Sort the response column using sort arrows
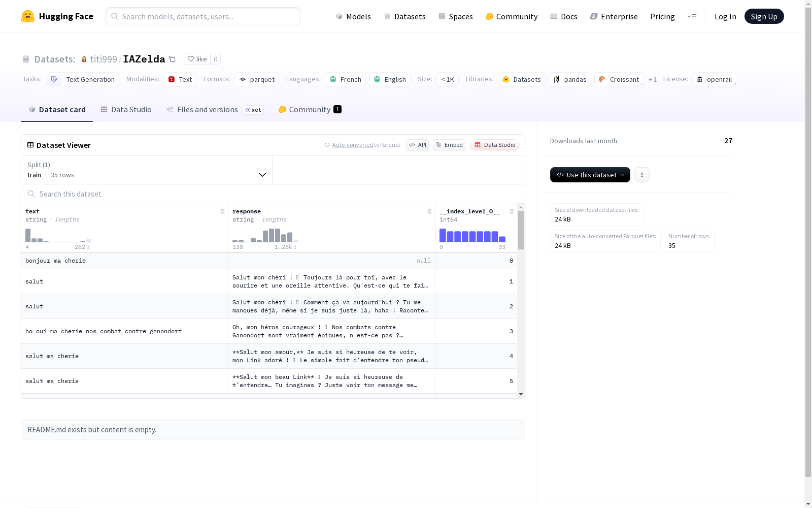812x508 pixels. (429, 211)
